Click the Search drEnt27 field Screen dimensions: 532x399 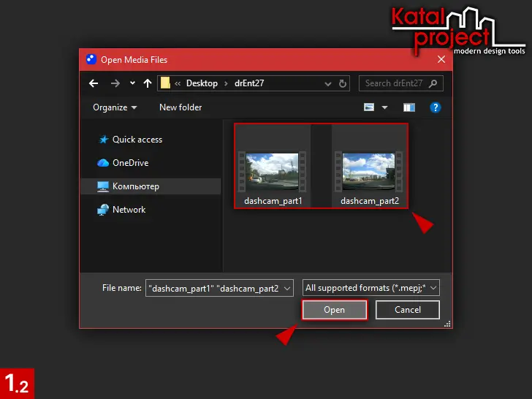tap(395, 83)
